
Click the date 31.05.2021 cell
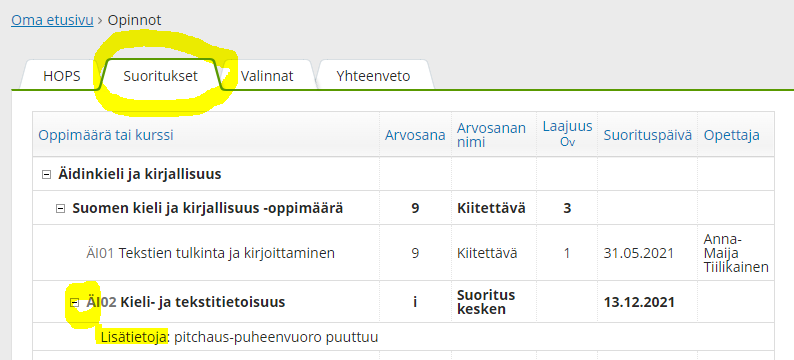click(639, 253)
